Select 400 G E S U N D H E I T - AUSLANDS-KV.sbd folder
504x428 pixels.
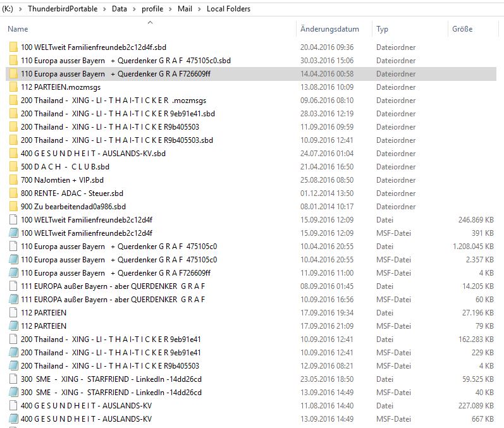(x=93, y=154)
